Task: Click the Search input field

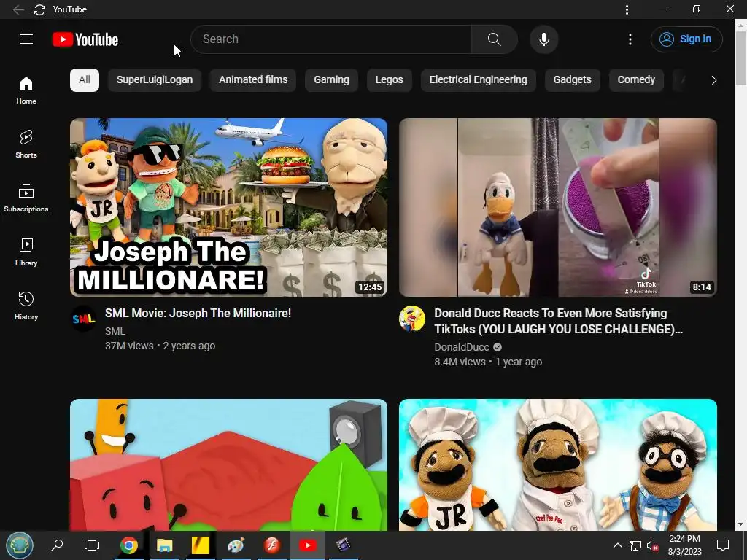Action: click(331, 39)
